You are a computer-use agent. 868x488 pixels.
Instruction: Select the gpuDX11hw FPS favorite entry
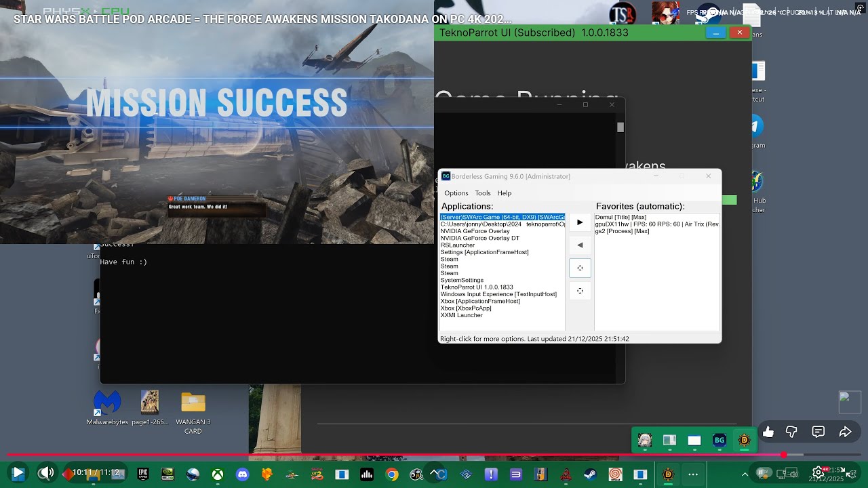point(656,224)
